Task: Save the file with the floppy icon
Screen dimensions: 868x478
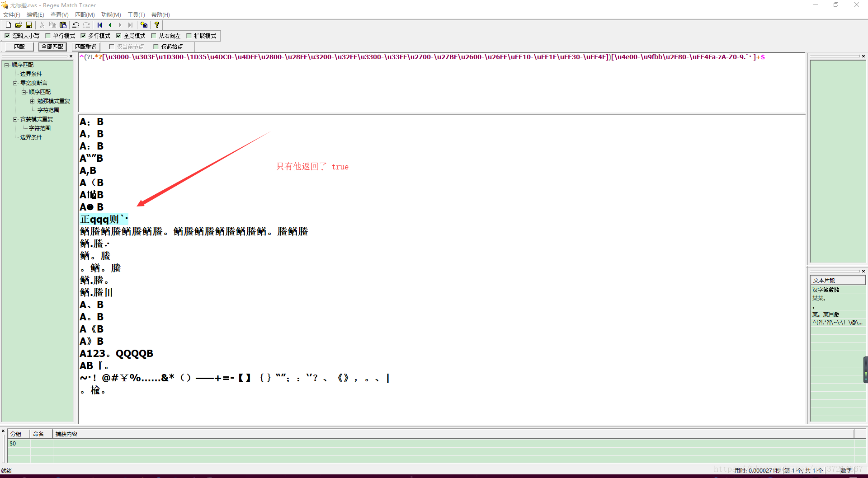Action: 29,25
